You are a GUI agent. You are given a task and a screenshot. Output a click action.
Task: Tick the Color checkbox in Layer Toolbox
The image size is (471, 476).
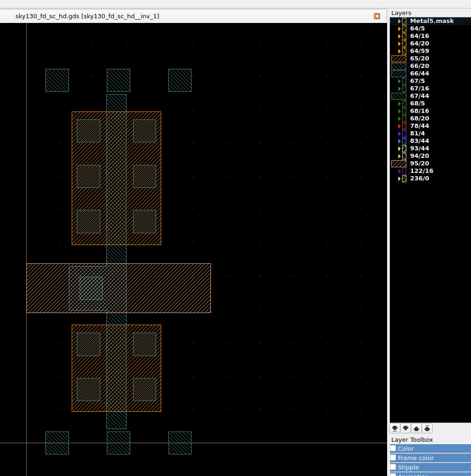click(x=393, y=448)
